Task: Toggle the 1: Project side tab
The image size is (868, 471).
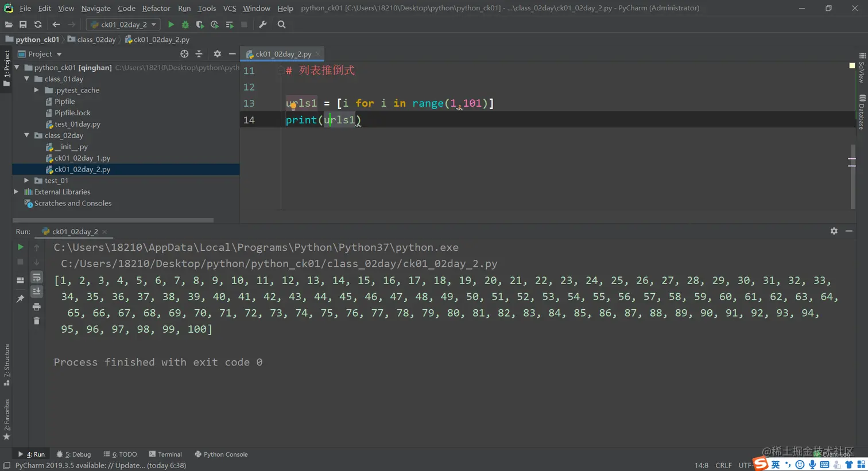Action: 6,68
